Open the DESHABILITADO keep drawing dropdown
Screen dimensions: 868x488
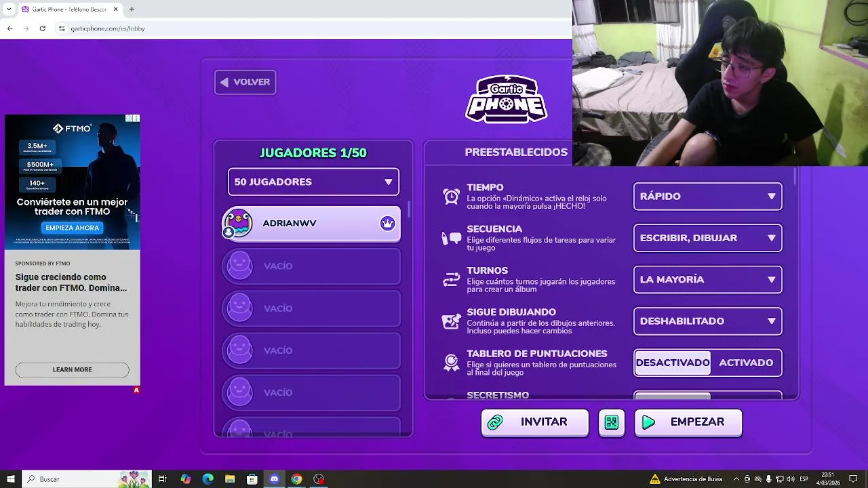(707, 321)
